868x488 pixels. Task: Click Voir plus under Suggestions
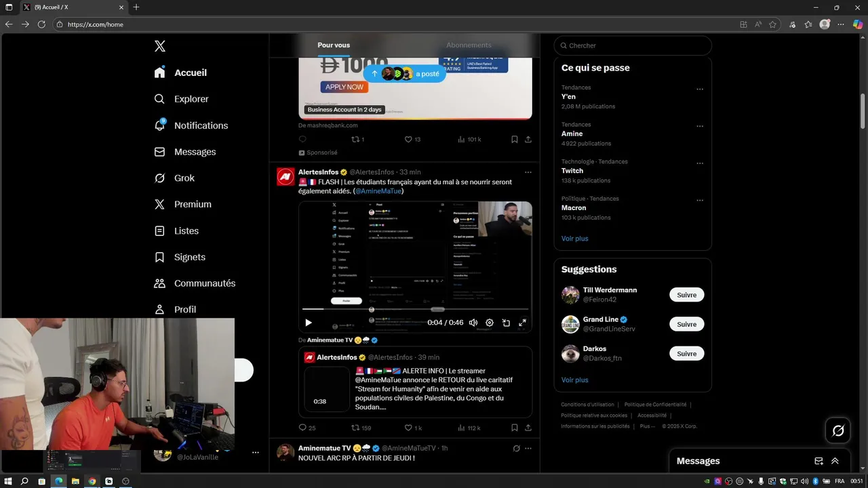click(575, 380)
